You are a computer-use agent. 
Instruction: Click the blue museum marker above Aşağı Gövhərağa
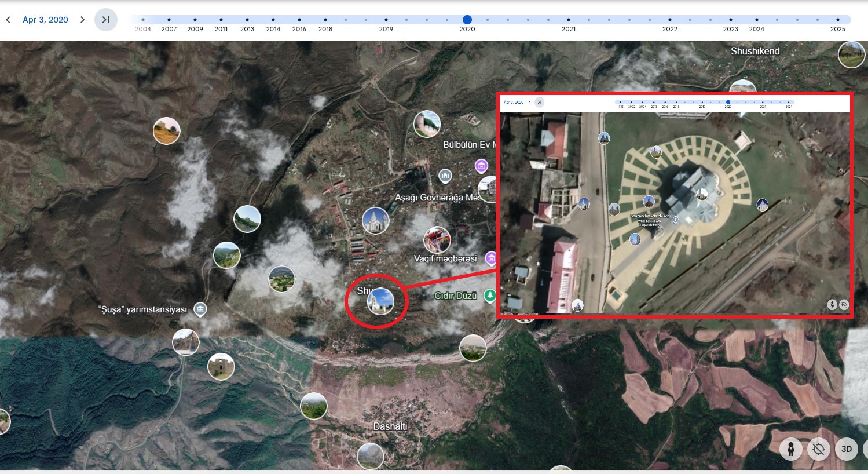445,175
